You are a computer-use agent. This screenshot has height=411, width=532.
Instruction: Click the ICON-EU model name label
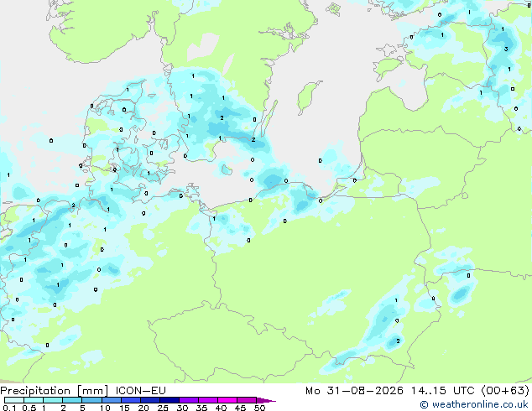tap(140, 391)
